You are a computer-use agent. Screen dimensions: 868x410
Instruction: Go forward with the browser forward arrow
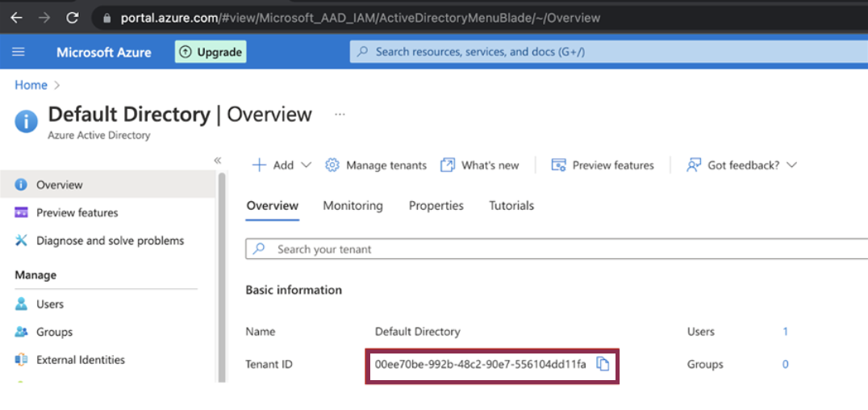tap(44, 18)
